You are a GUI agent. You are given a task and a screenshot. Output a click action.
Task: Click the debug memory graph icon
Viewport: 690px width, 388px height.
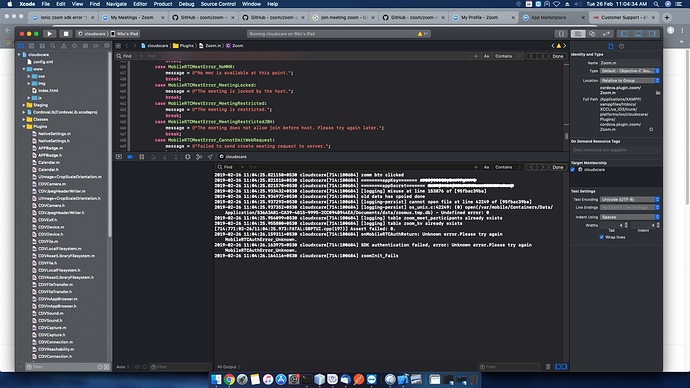(199, 157)
